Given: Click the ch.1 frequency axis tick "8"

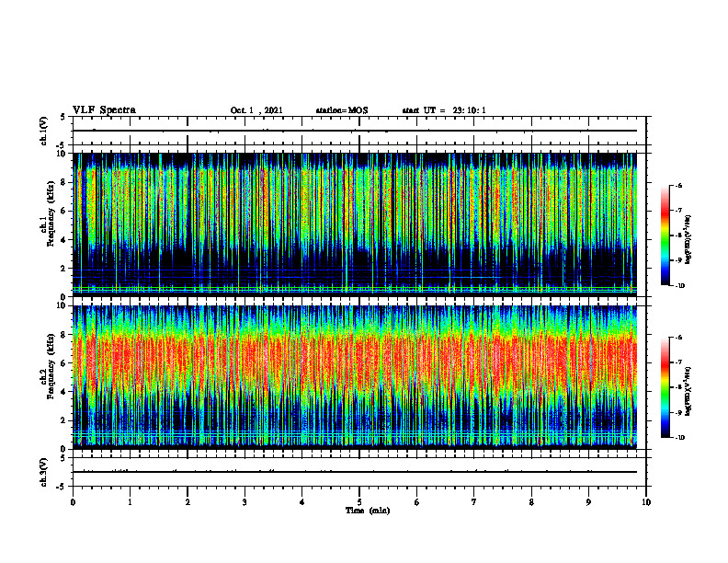Looking at the screenshot, I should 64,182.
